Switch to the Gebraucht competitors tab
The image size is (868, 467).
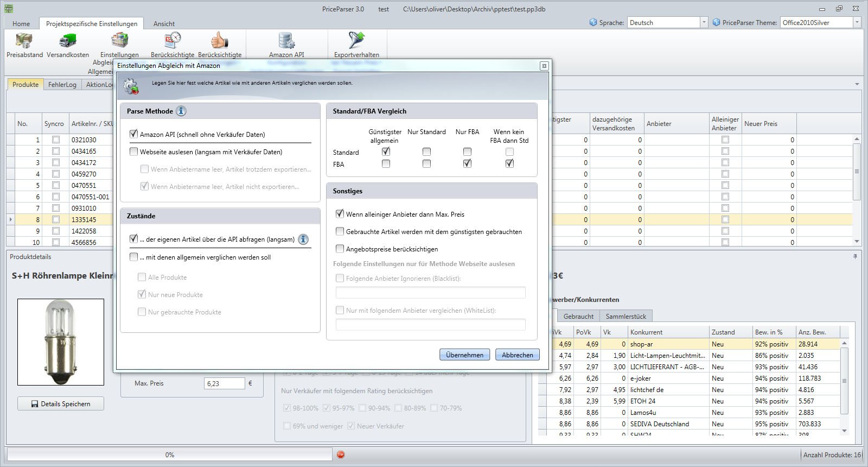coord(578,316)
